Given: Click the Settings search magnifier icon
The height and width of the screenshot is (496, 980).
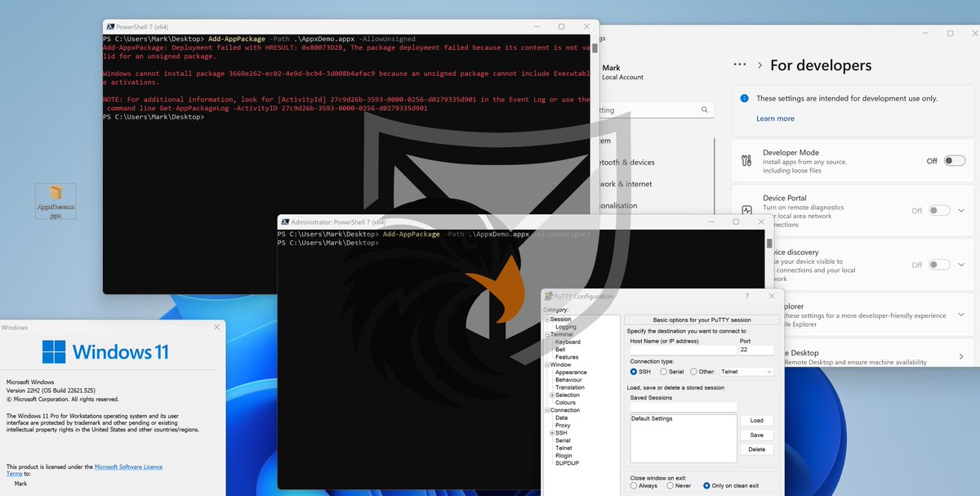Looking at the screenshot, I should pyautogui.click(x=704, y=109).
